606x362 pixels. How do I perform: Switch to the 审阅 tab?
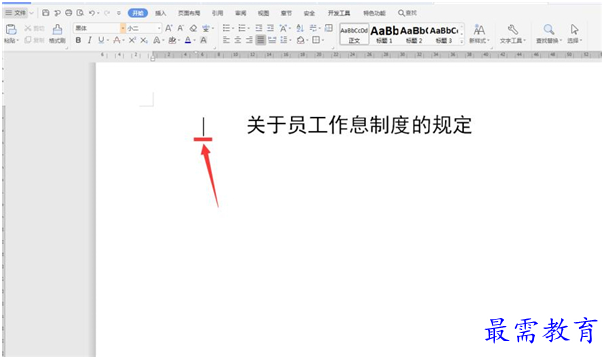[240, 13]
